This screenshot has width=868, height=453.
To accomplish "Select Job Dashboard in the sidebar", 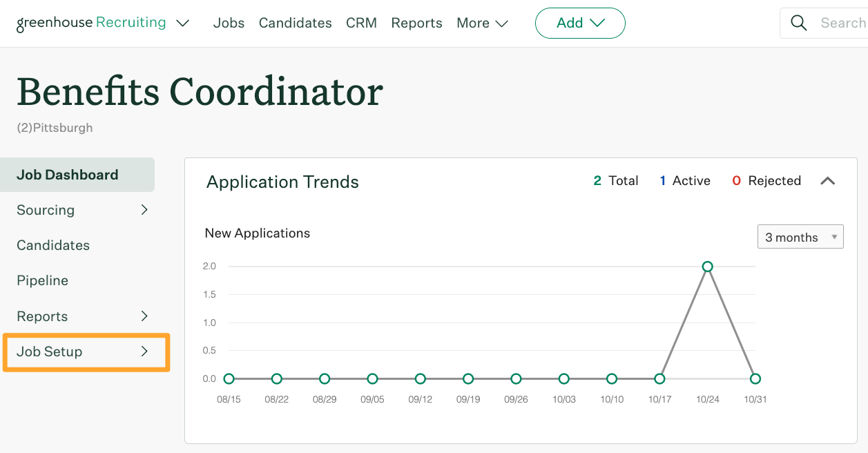I will click(67, 175).
